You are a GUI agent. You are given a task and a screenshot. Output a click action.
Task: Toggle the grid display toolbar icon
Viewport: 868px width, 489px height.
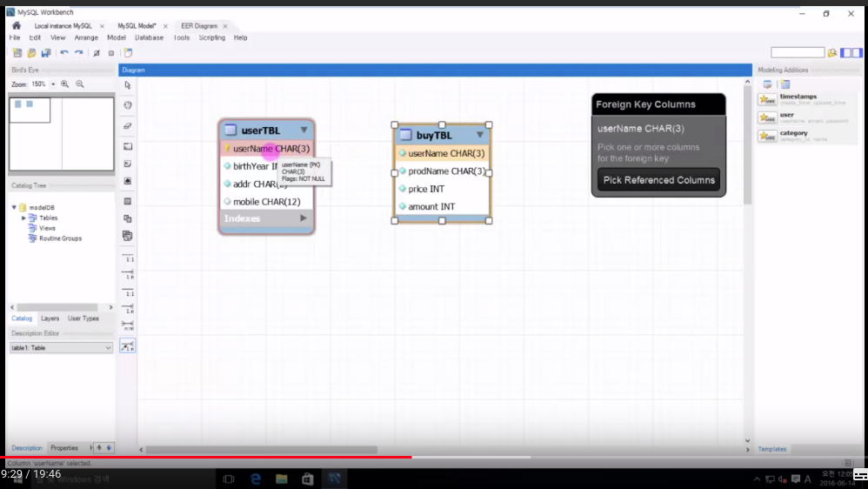[97, 53]
